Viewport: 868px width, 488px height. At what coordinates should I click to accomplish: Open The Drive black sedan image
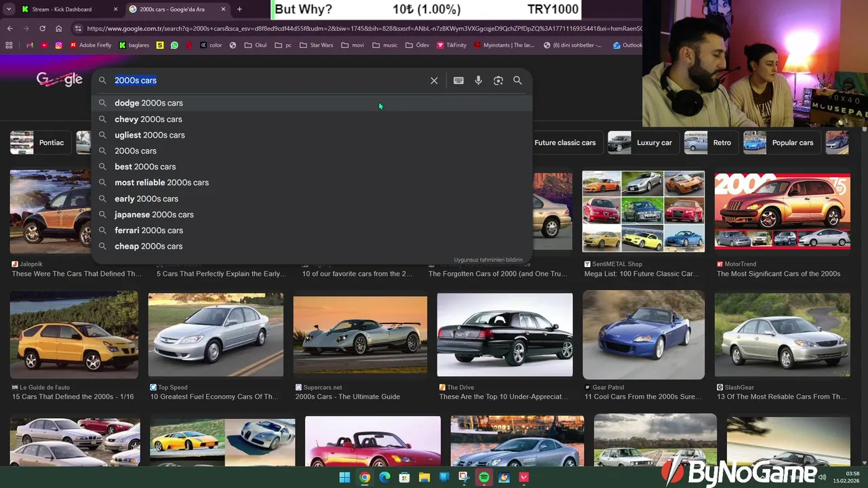(505, 335)
